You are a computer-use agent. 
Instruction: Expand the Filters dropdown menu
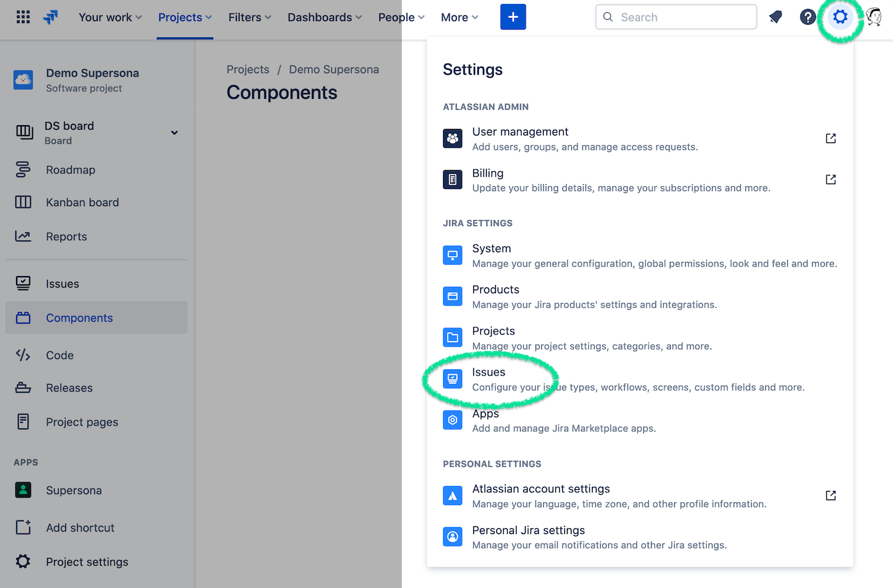click(250, 17)
